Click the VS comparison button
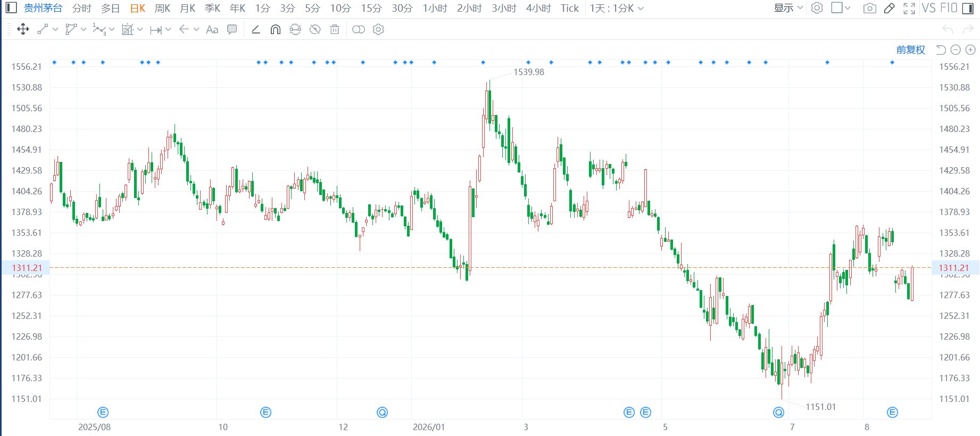This screenshot has height=436, width=980. click(929, 8)
